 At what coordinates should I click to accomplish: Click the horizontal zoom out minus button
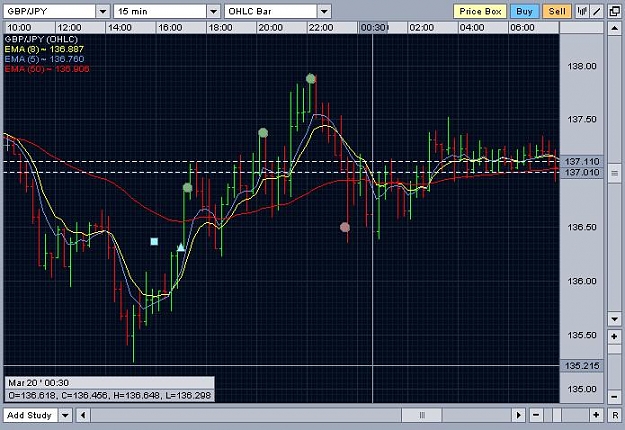click(x=536, y=415)
